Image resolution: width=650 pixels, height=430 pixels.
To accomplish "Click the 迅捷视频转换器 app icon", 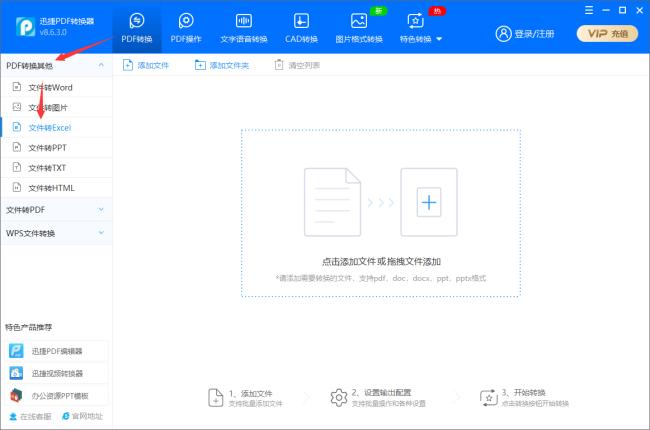I will pos(17,373).
